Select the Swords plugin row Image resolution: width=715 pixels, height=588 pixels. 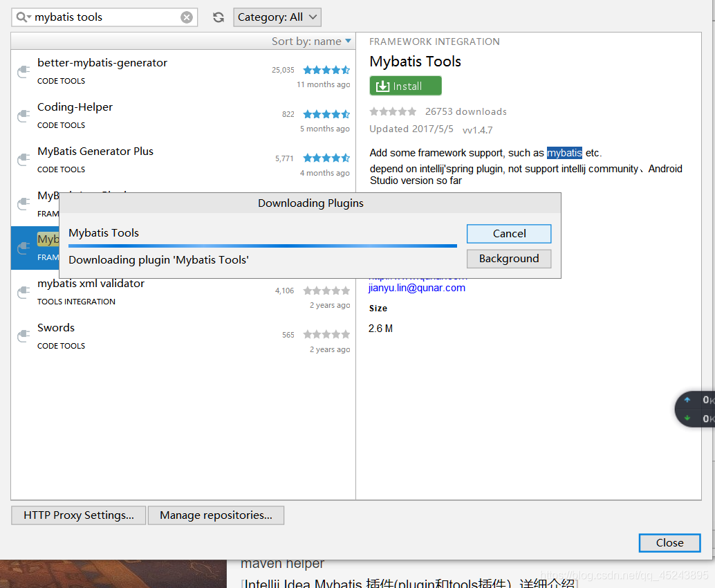[183, 337]
